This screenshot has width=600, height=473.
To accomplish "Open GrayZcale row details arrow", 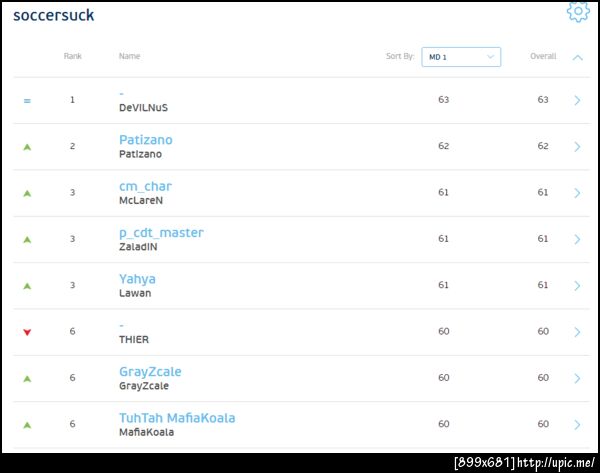I will point(577,378).
